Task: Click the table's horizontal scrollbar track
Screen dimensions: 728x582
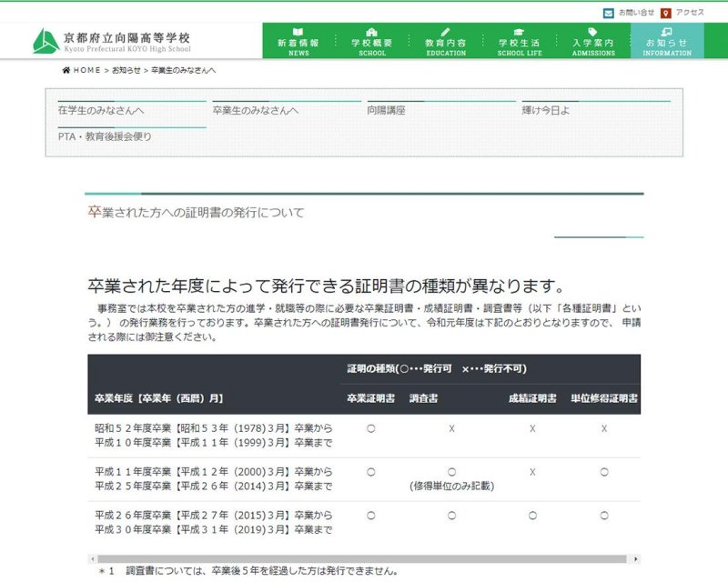Action: 364,558
